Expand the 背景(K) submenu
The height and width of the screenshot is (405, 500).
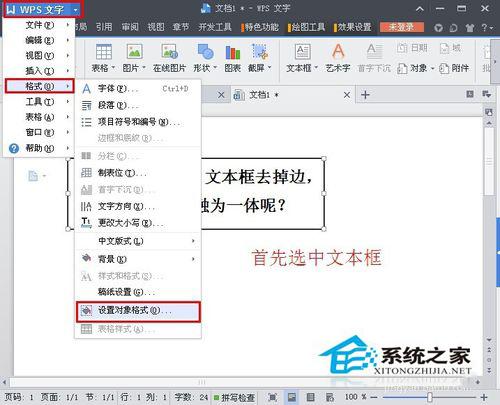[138, 259]
